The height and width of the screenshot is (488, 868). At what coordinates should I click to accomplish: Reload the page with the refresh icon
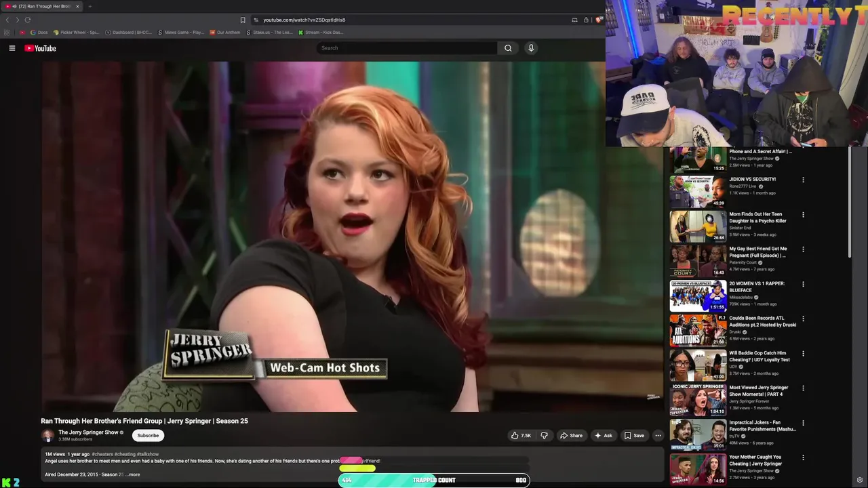pos(27,20)
